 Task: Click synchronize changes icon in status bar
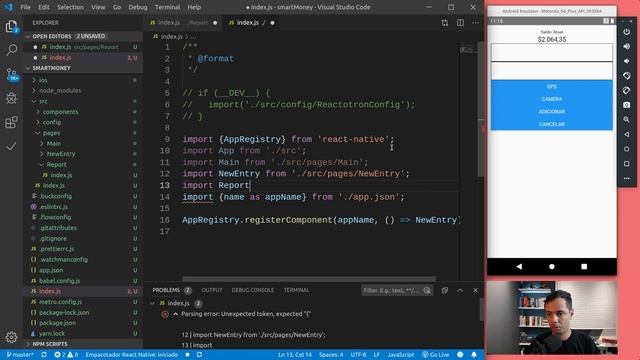pyautogui.click(x=44, y=355)
